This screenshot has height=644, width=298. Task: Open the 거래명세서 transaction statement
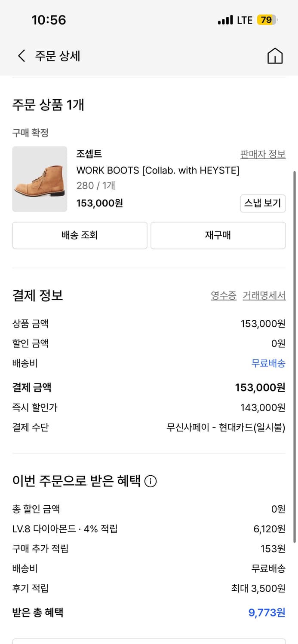pyautogui.click(x=264, y=295)
